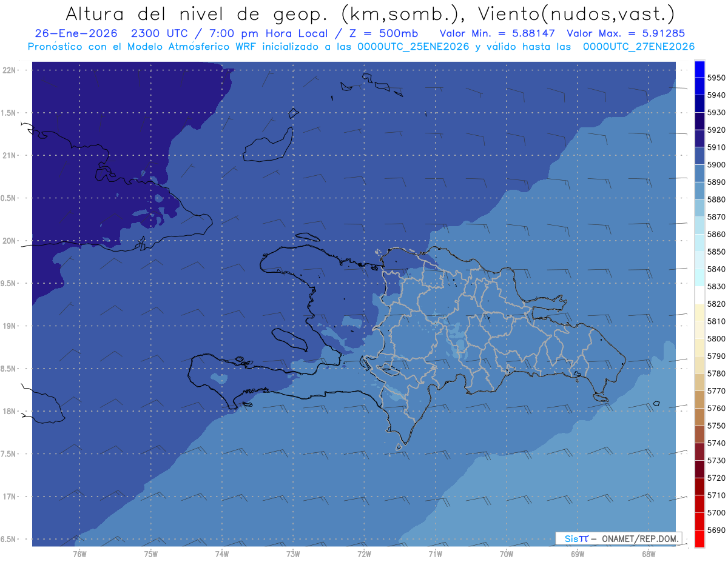Click the '69W' longitude label
This screenshot has height=562, width=728.
[x=578, y=554]
